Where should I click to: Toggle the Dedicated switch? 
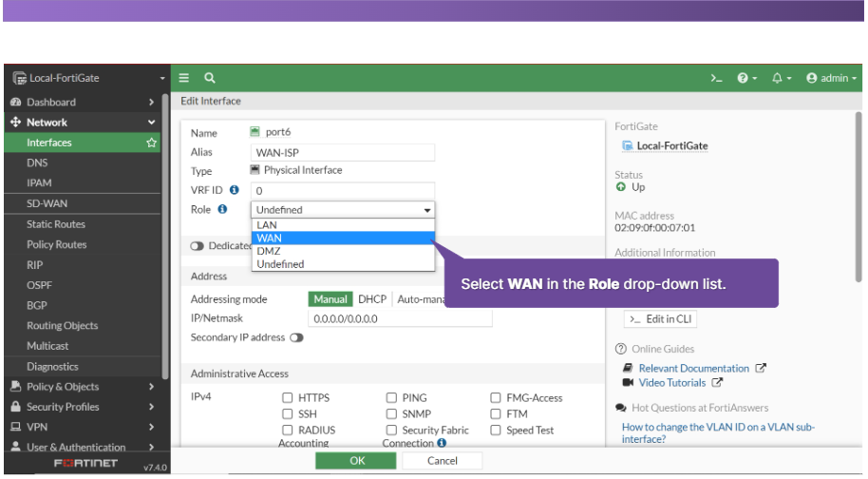point(197,246)
